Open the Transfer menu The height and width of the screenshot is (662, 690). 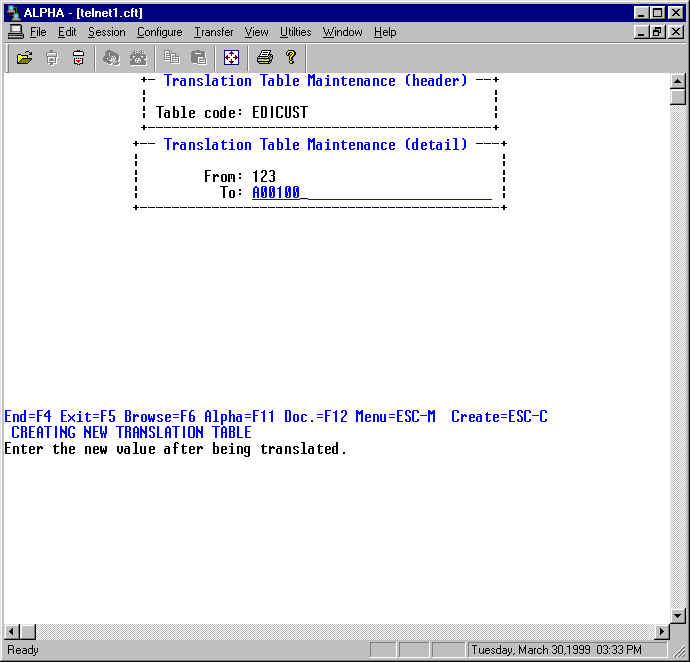point(213,32)
